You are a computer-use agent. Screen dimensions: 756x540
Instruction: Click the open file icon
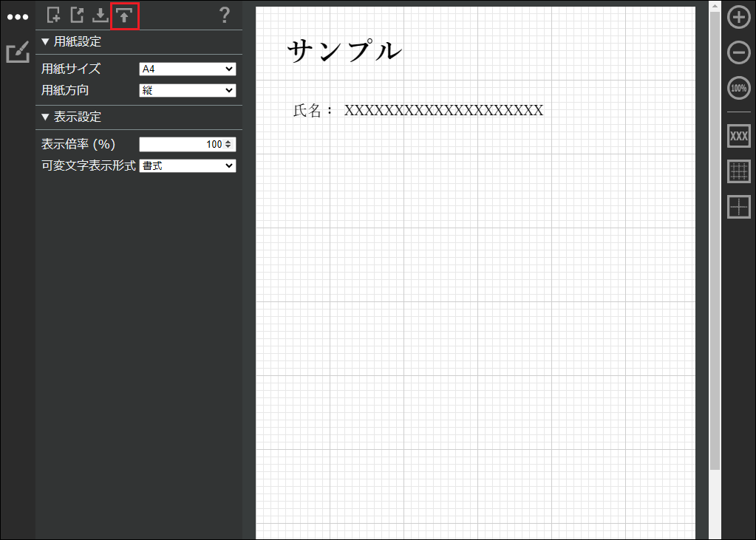click(77, 15)
